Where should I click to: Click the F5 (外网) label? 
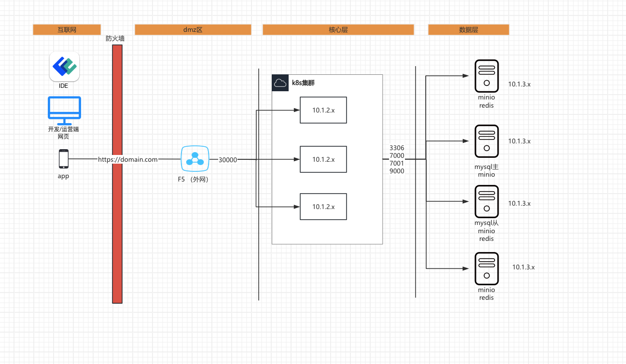click(x=193, y=179)
